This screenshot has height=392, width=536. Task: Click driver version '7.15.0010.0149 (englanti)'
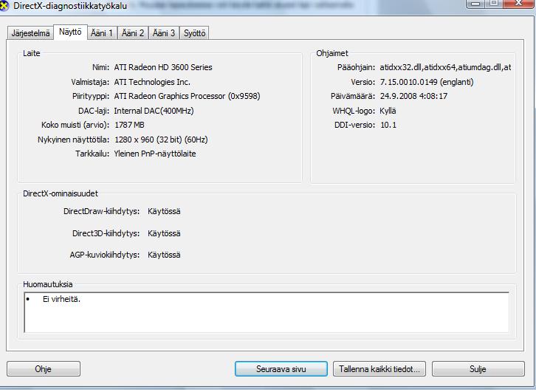click(427, 82)
